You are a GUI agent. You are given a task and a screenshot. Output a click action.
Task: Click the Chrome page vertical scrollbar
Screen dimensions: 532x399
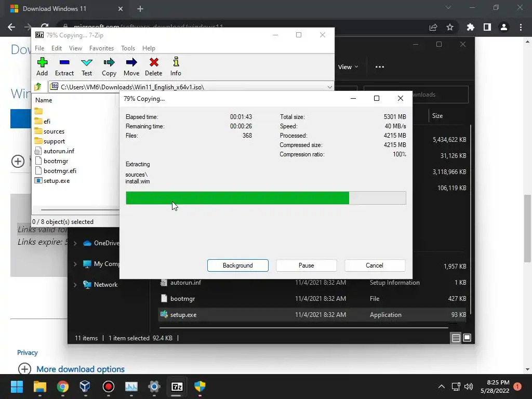528,229
